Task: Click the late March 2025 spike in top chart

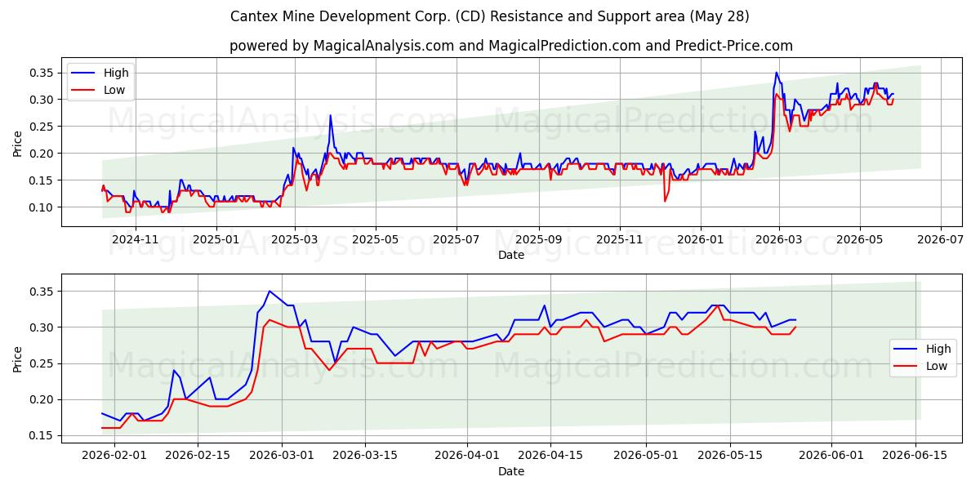Action: [331, 115]
